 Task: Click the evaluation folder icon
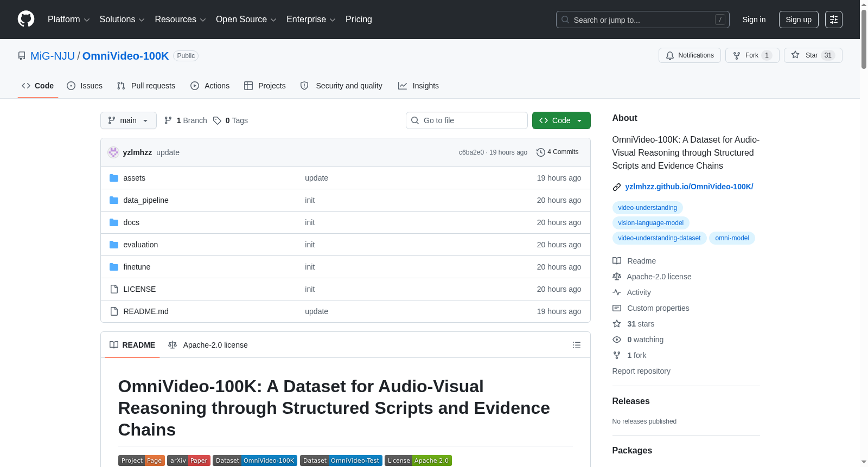(x=114, y=245)
